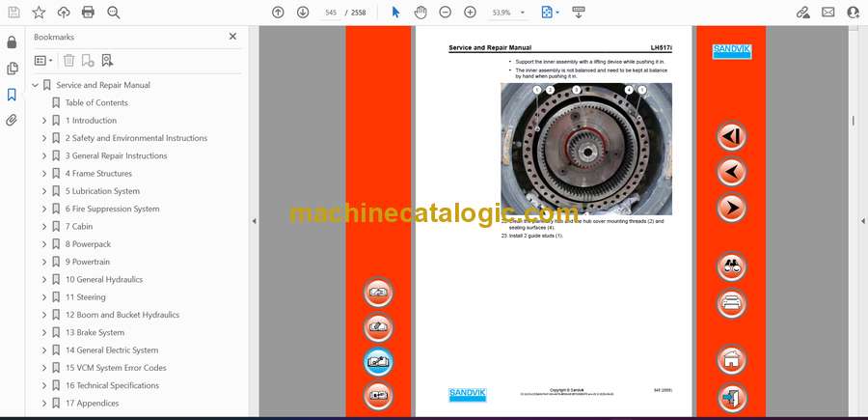Click the bottom round manual button on the left strip
The image size is (868, 420).
379,396
